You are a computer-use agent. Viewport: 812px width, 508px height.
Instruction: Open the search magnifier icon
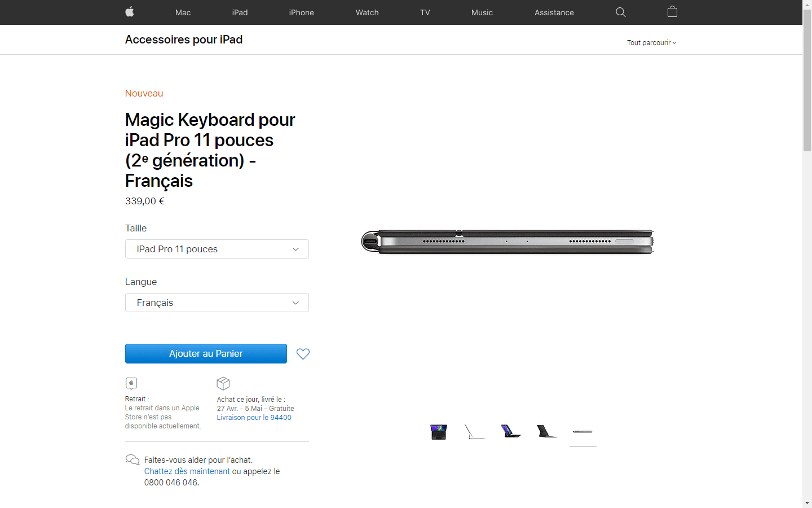621,12
